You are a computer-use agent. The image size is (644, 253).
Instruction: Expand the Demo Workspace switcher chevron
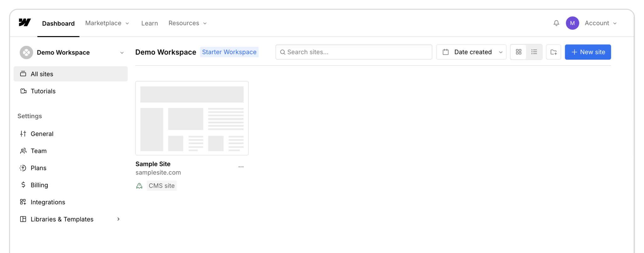[x=122, y=53]
